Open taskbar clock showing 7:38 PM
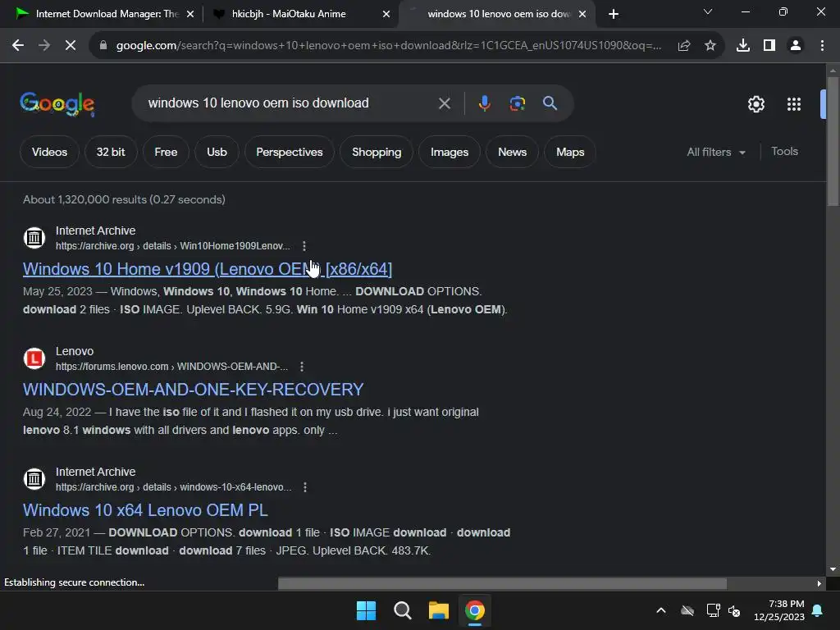The image size is (840, 630). tap(779, 610)
